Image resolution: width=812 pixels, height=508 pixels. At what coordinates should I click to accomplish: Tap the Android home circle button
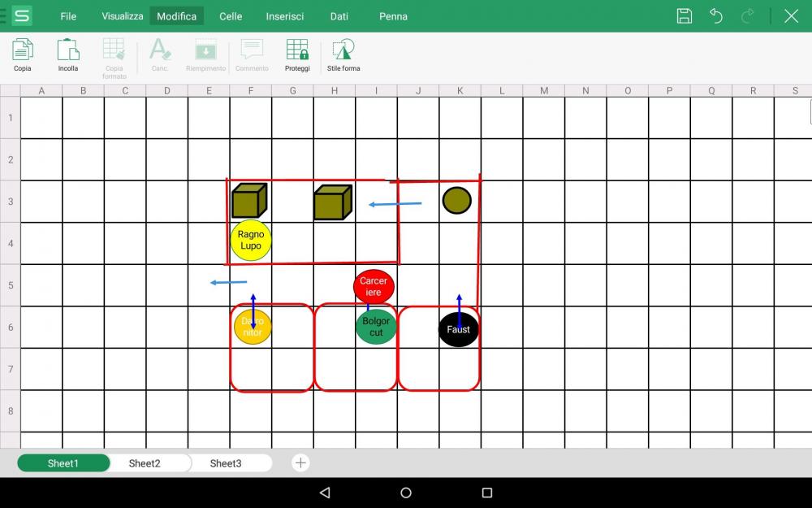[406, 493]
